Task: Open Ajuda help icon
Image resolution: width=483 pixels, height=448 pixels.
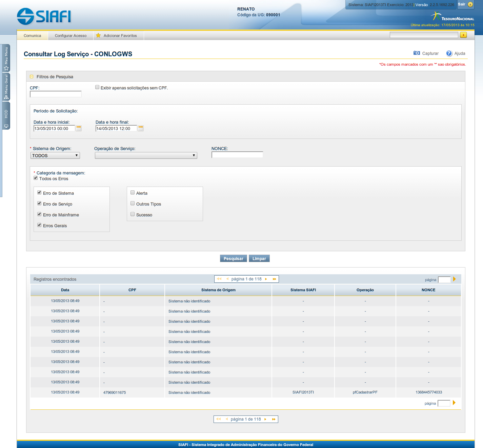Action: click(x=449, y=54)
